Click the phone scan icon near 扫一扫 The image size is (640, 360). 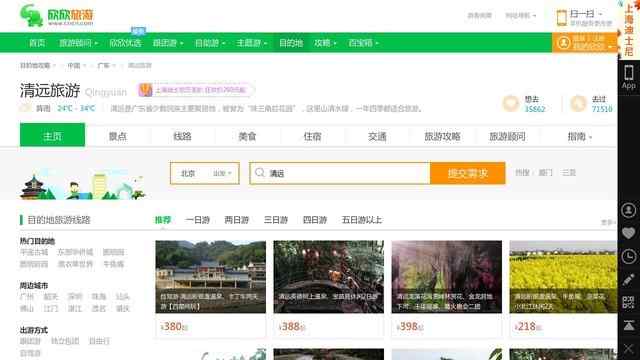click(562, 18)
